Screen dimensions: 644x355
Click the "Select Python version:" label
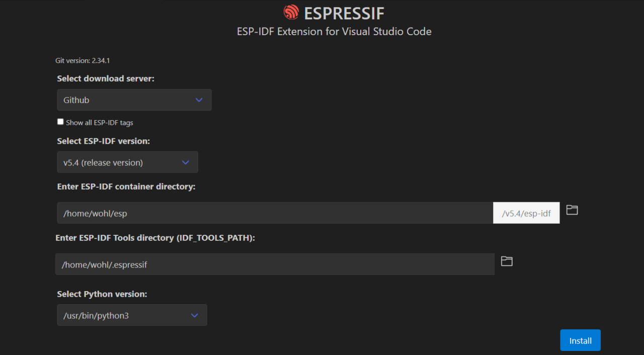click(102, 294)
